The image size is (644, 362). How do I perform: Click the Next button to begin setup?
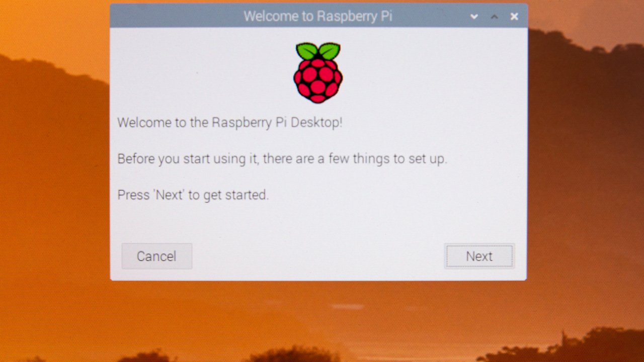479,256
